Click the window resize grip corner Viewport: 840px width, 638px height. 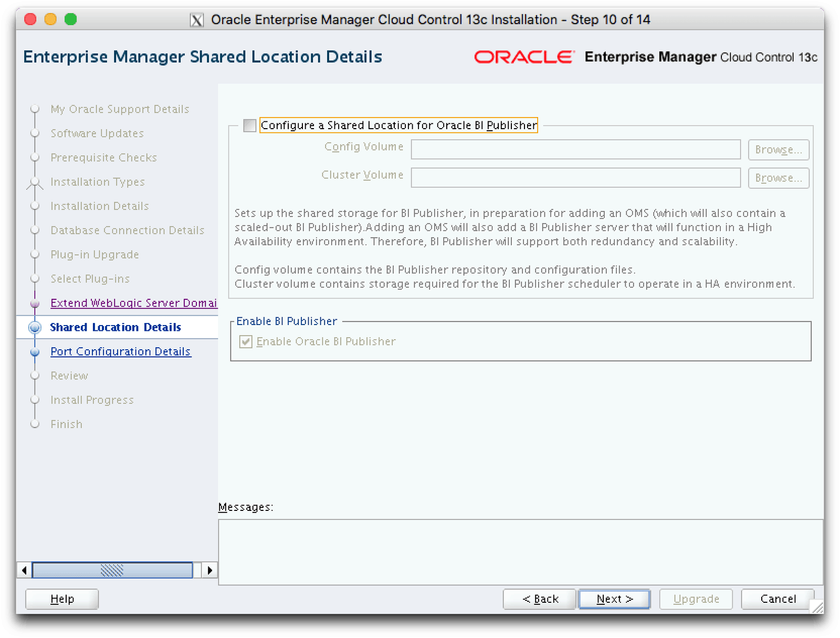click(817, 608)
